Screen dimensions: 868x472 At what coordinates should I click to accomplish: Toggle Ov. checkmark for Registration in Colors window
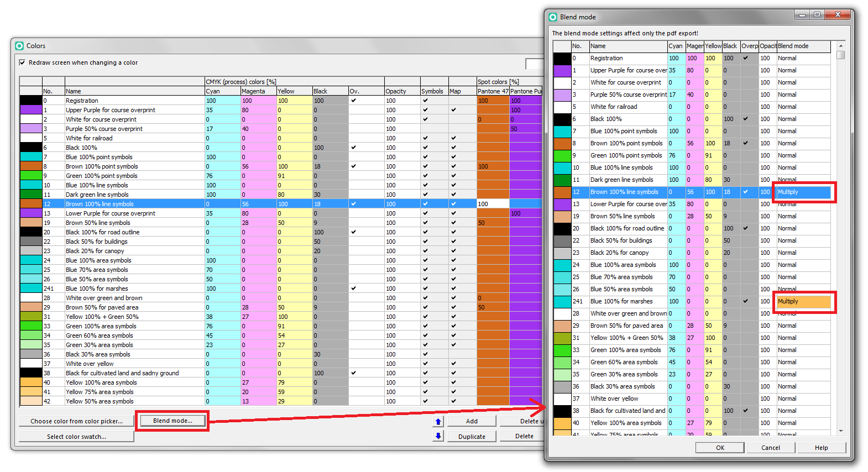(353, 101)
